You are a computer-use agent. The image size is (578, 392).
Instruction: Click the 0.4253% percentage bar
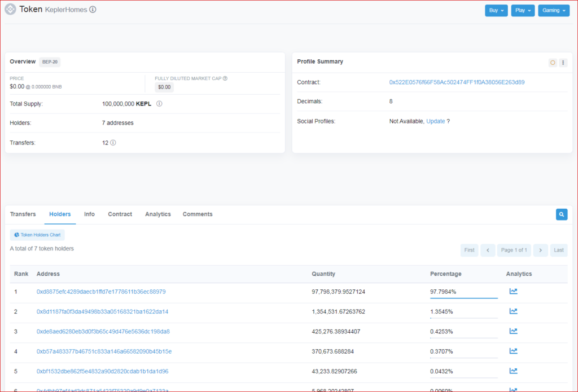pyautogui.click(x=464, y=337)
